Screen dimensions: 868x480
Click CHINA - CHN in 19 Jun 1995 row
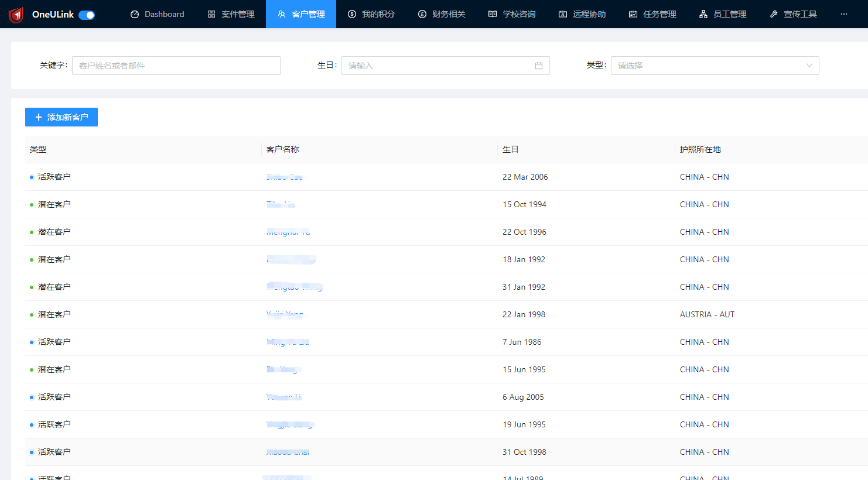pyautogui.click(x=705, y=424)
